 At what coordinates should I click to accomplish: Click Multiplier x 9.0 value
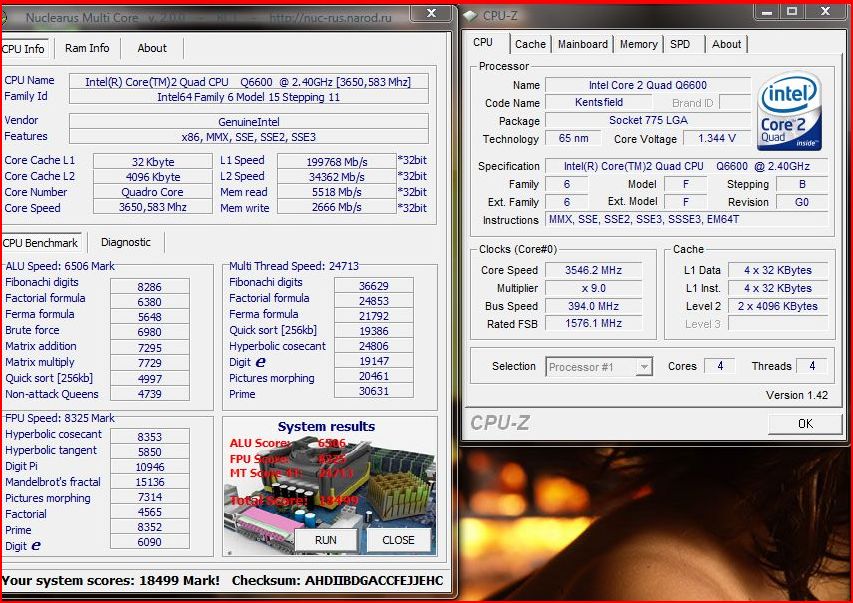(x=593, y=288)
